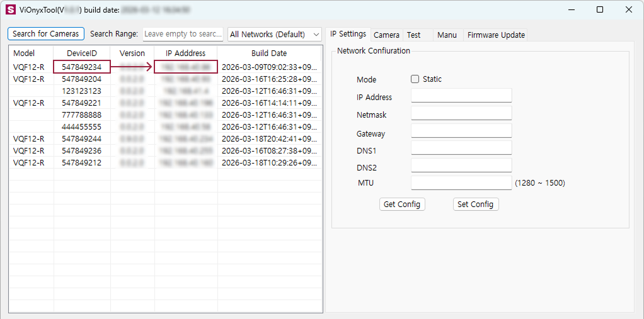Open the All Networks (Default) dropdown
The image size is (644, 319).
click(275, 35)
